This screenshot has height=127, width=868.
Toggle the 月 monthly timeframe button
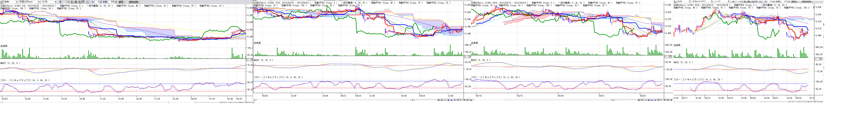[x=79, y=2]
